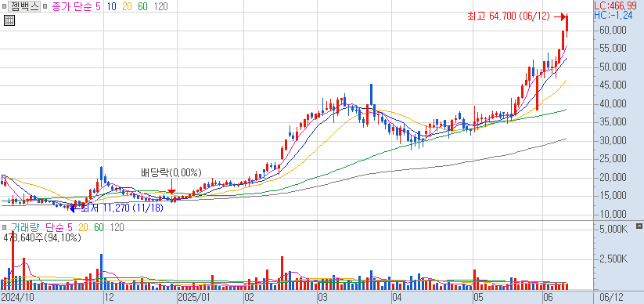The height and width of the screenshot is (304, 644).
Task: Click the 5,000K volume axis label
Action: click(613, 229)
